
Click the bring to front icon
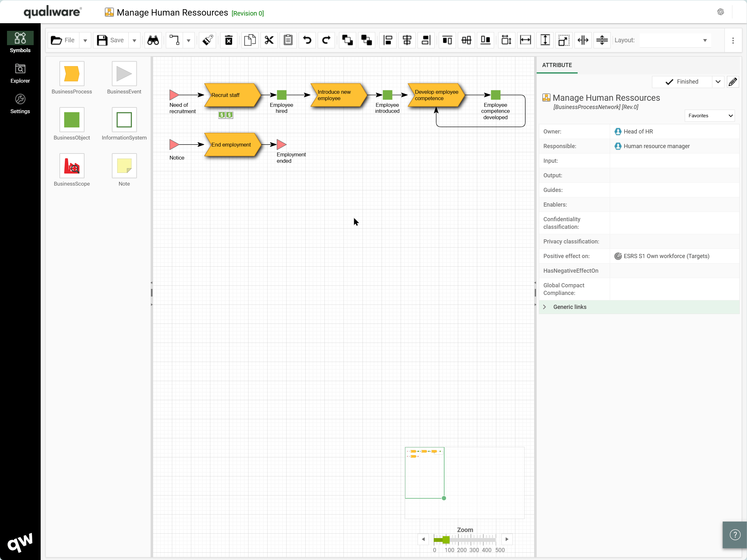pyautogui.click(x=348, y=40)
